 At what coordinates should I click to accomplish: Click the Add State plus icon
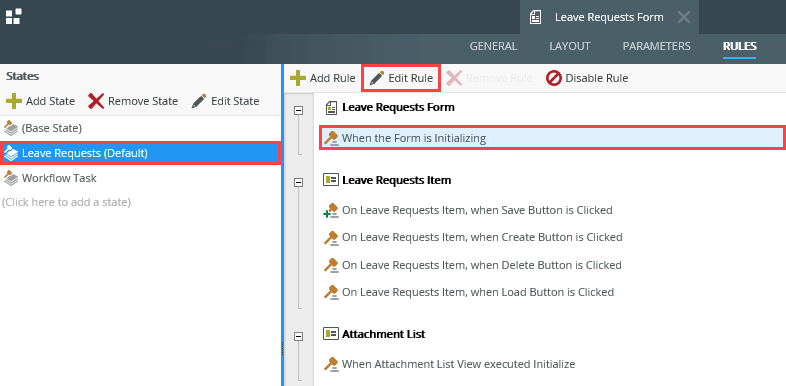(x=14, y=101)
